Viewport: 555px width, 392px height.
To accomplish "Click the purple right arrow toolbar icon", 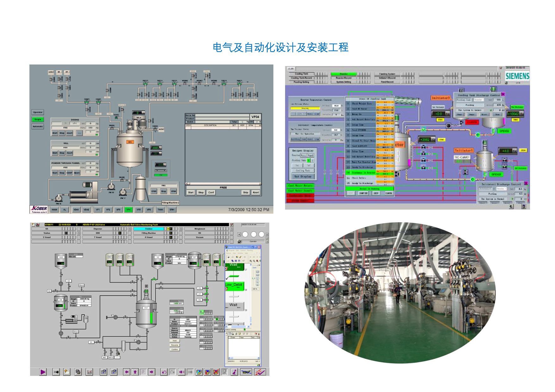I will (152, 372).
